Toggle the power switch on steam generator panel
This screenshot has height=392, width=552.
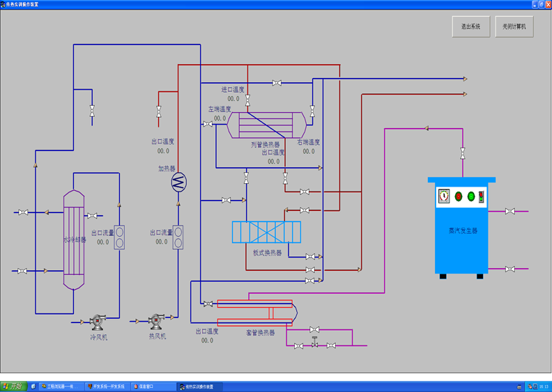pyautogui.click(x=481, y=196)
